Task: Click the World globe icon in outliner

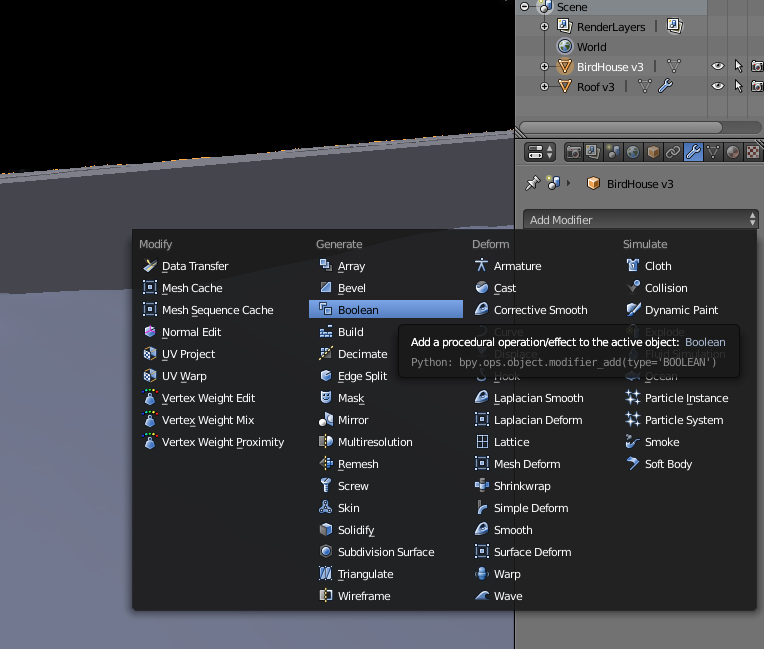Action: [565, 46]
